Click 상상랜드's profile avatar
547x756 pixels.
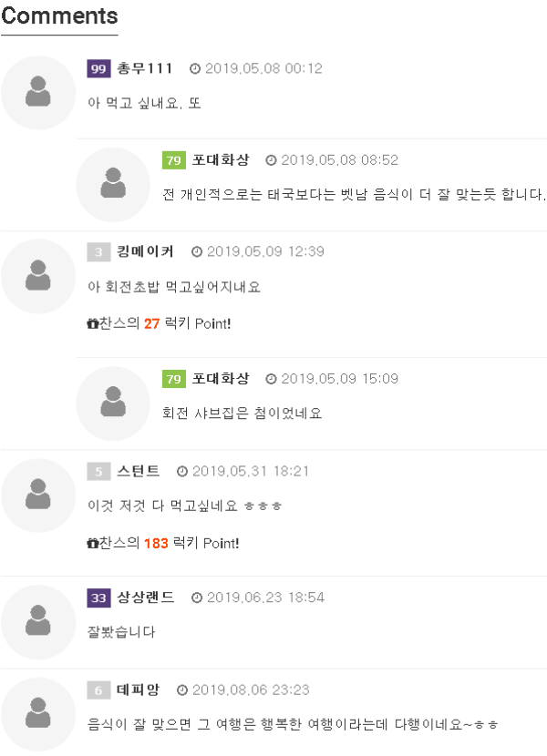tap(37, 622)
